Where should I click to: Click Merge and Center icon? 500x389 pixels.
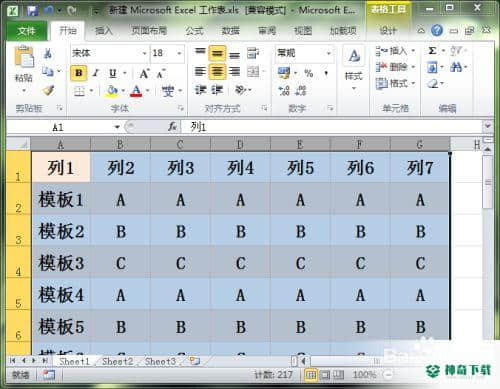[x=253, y=71]
